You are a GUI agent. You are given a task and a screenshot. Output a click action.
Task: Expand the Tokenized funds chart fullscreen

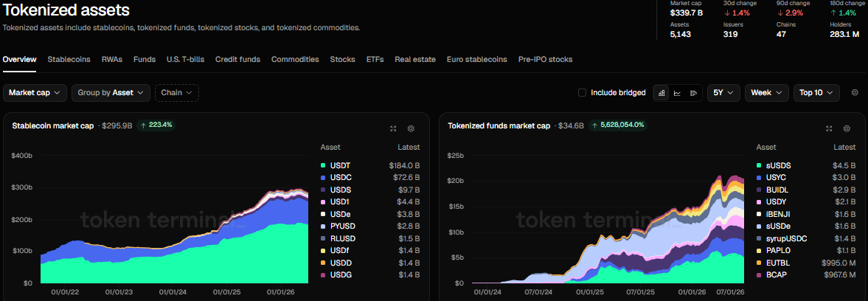point(829,128)
